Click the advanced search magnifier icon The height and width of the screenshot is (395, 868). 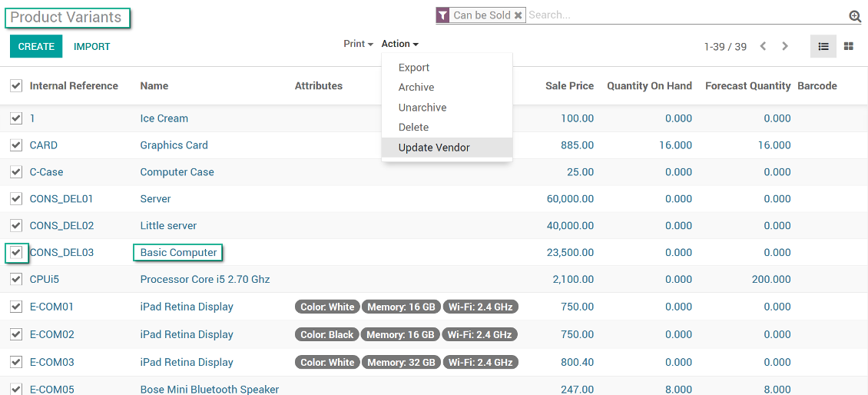pyautogui.click(x=855, y=16)
